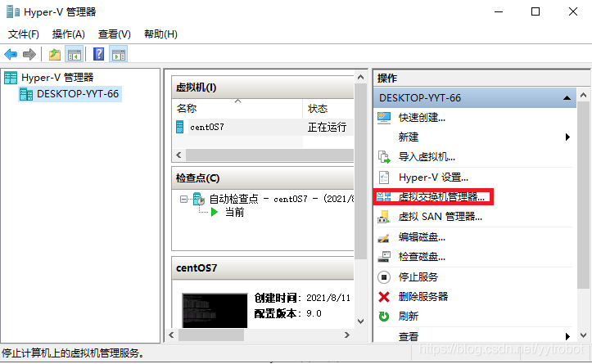The height and width of the screenshot is (364, 592).
Task: Click 停止服务 action
Action: [418, 277]
